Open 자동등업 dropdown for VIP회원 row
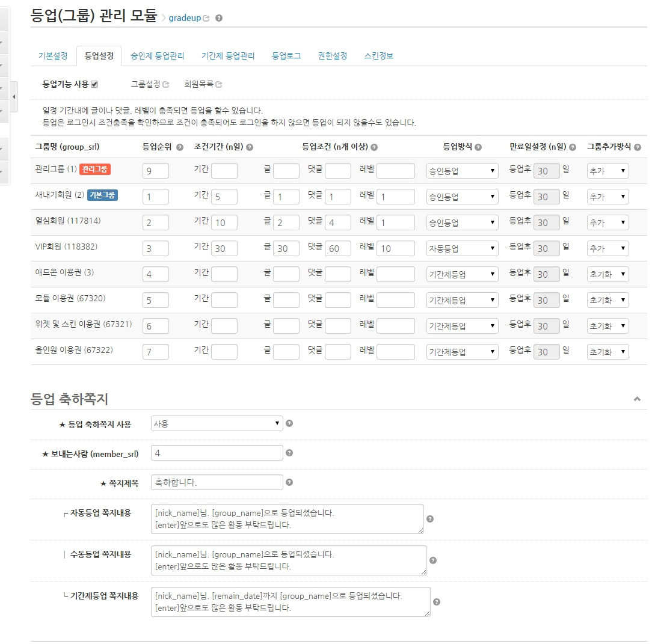 [462, 248]
